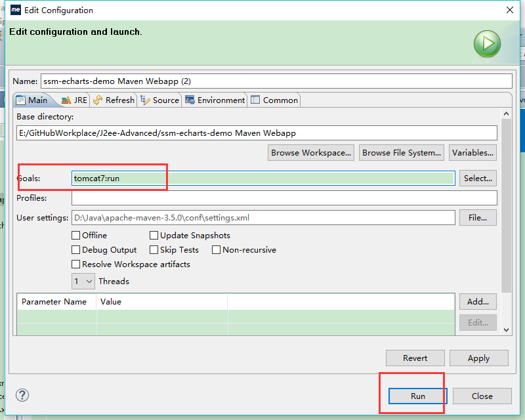Switch to the Refresh tab
This screenshot has height=420, width=525.
point(114,100)
